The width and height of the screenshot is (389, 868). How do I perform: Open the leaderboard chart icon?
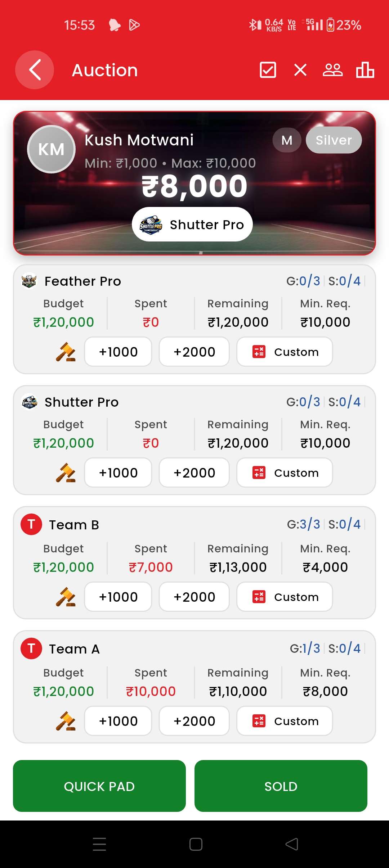click(365, 70)
